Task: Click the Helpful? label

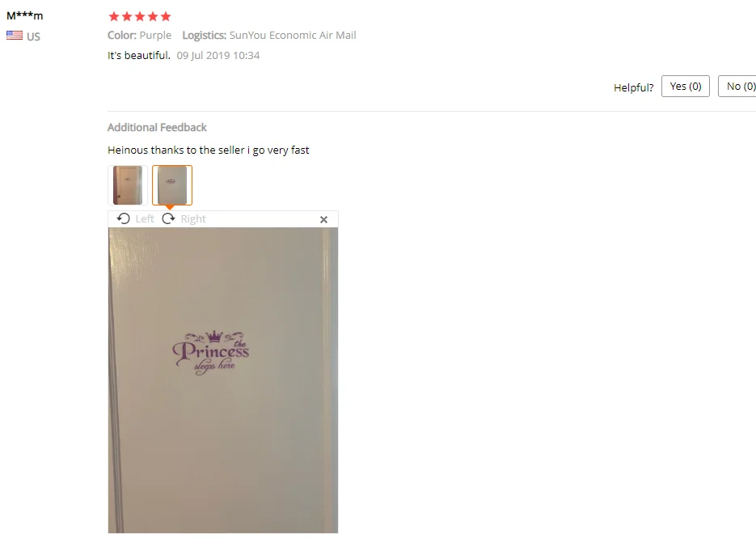Action: (634, 87)
